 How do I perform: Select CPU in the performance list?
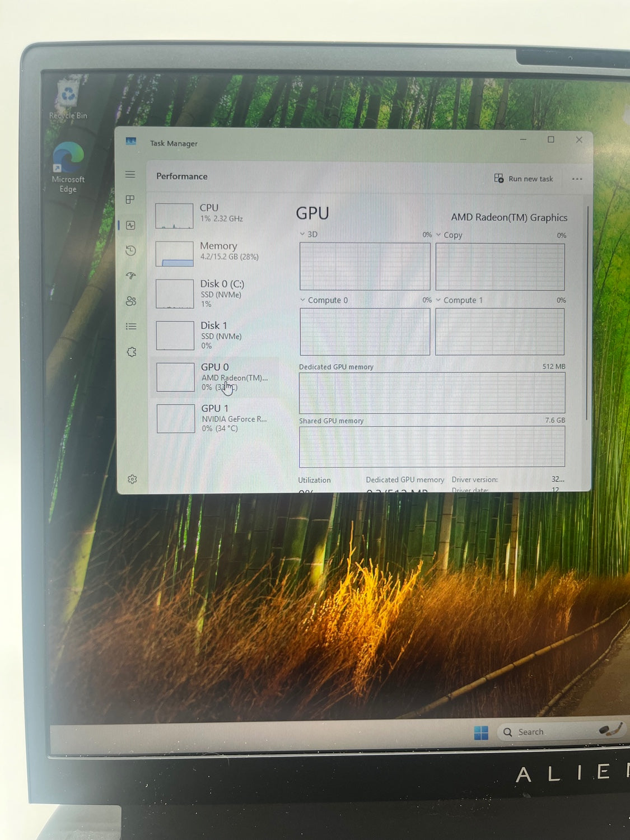pyautogui.click(x=216, y=213)
